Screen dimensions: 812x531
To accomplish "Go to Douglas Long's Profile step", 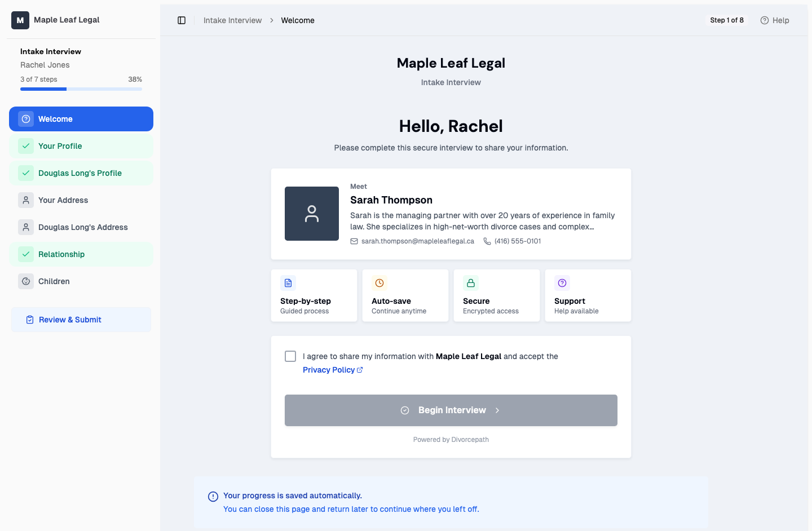I will pos(81,173).
